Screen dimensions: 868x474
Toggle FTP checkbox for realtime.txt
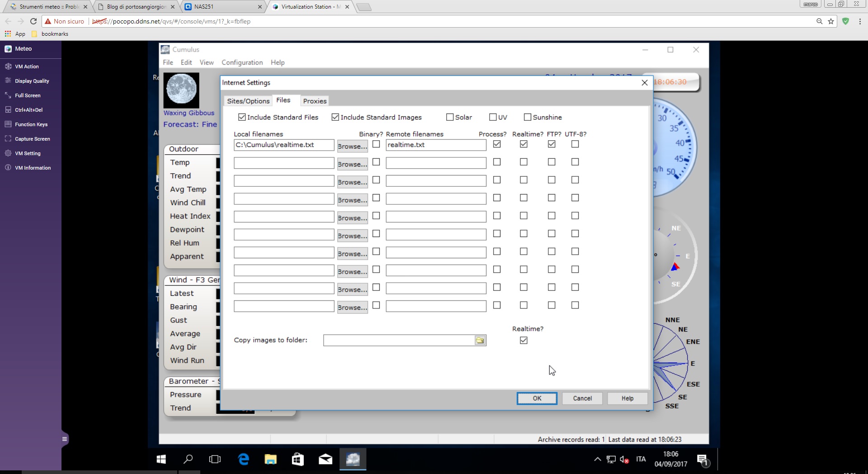click(x=551, y=144)
